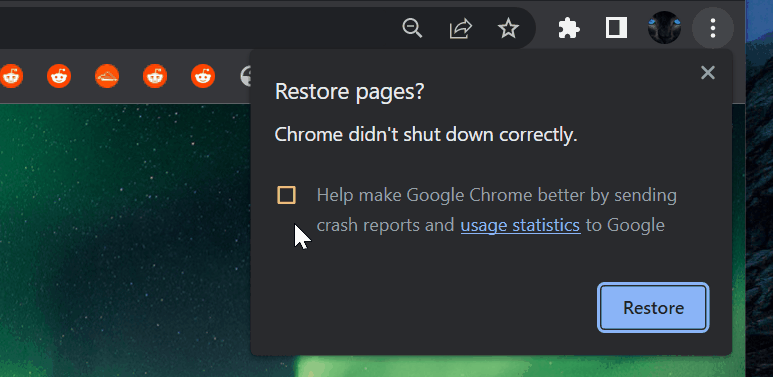Click the zoom magnifier icon in address bar

pyautogui.click(x=412, y=28)
